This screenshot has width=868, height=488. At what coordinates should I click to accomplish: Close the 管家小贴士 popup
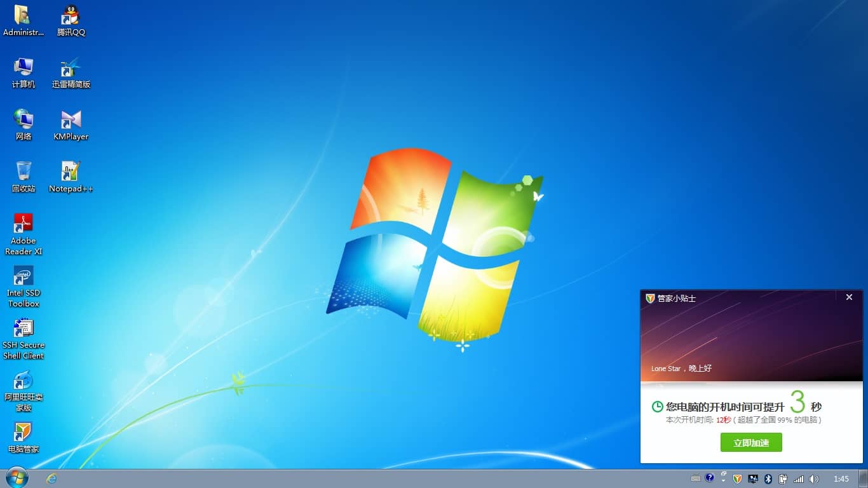(x=849, y=297)
